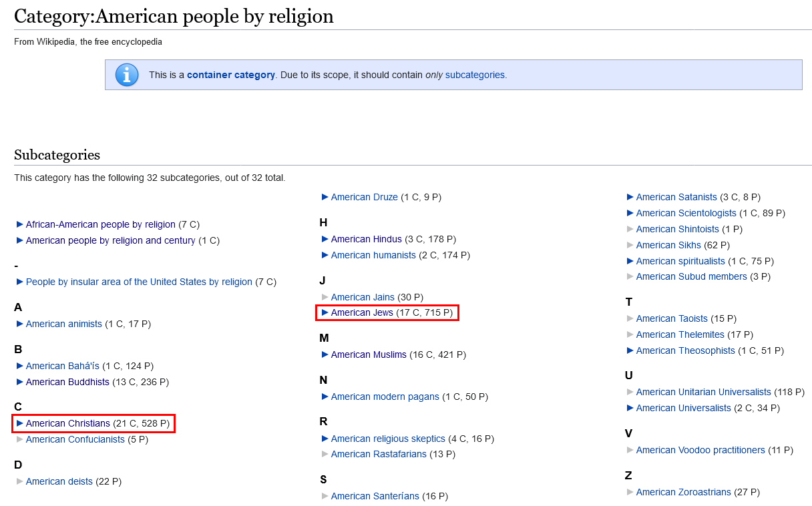Expand the American Scientologists subcategory arrow

[x=630, y=213]
